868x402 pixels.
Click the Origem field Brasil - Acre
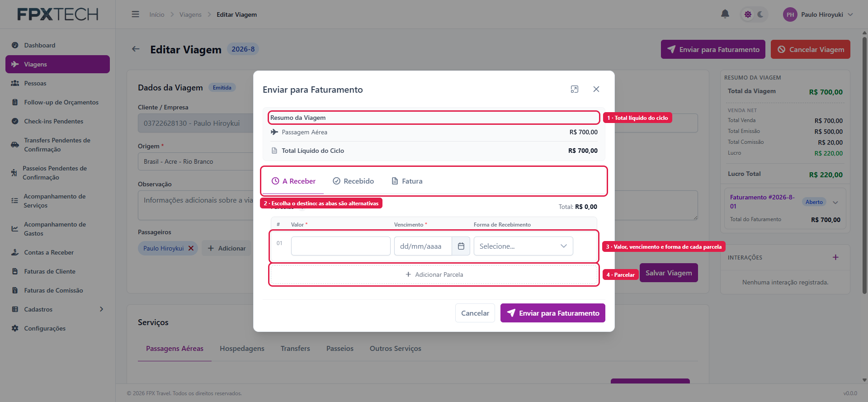tap(196, 161)
